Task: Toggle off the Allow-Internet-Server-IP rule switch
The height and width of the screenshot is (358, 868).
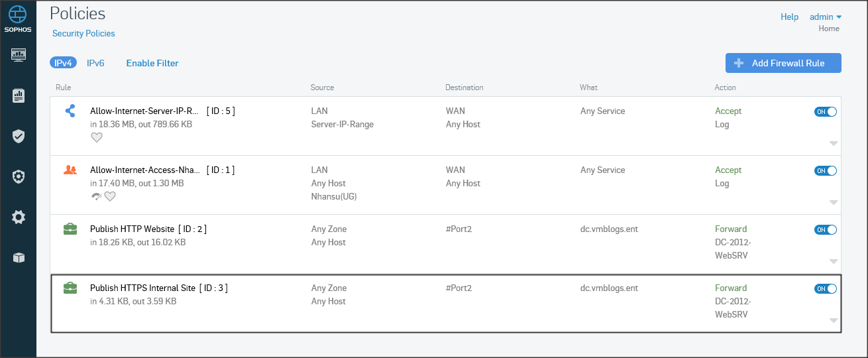Action: 825,112
